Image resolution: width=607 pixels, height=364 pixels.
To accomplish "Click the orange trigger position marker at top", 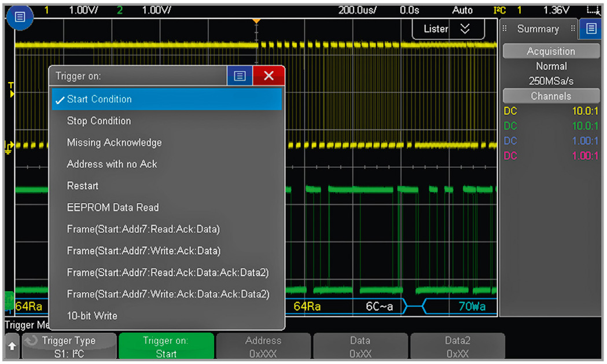I will [256, 21].
